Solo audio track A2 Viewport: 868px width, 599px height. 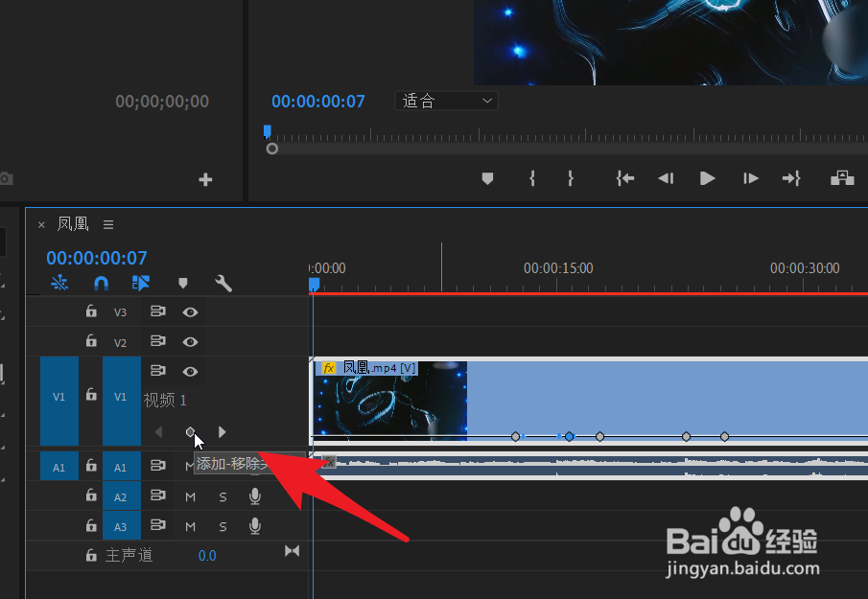click(223, 496)
